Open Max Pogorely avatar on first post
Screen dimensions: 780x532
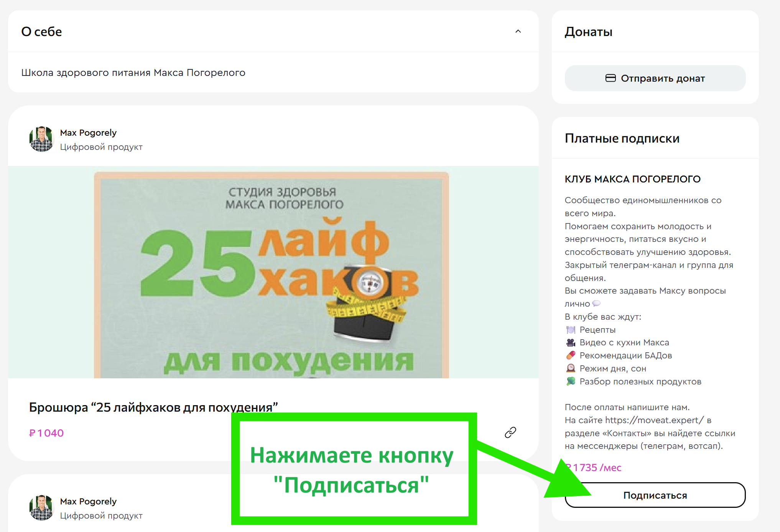pos(41,139)
